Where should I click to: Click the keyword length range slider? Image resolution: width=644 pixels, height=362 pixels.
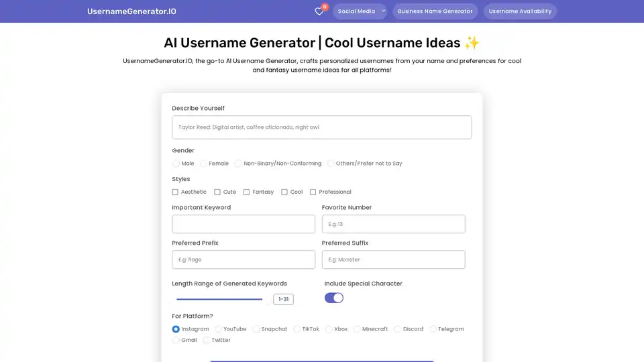[x=220, y=299]
